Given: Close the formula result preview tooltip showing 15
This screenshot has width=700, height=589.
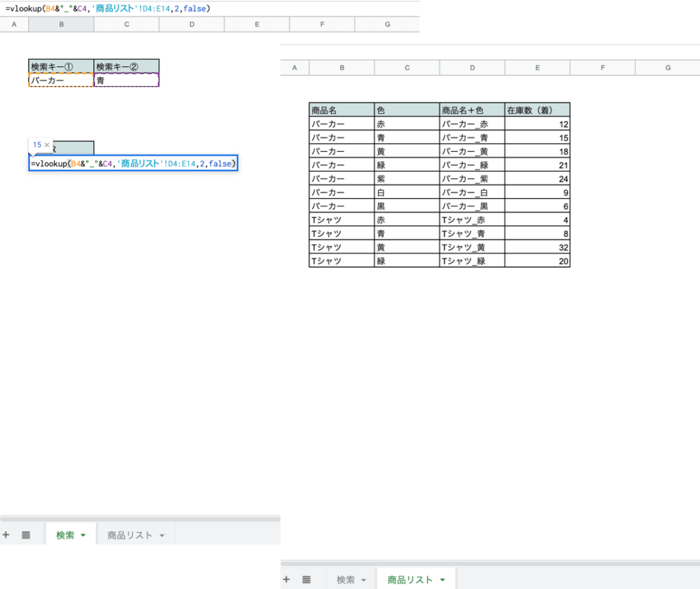Looking at the screenshot, I should pyautogui.click(x=47, y=145).
